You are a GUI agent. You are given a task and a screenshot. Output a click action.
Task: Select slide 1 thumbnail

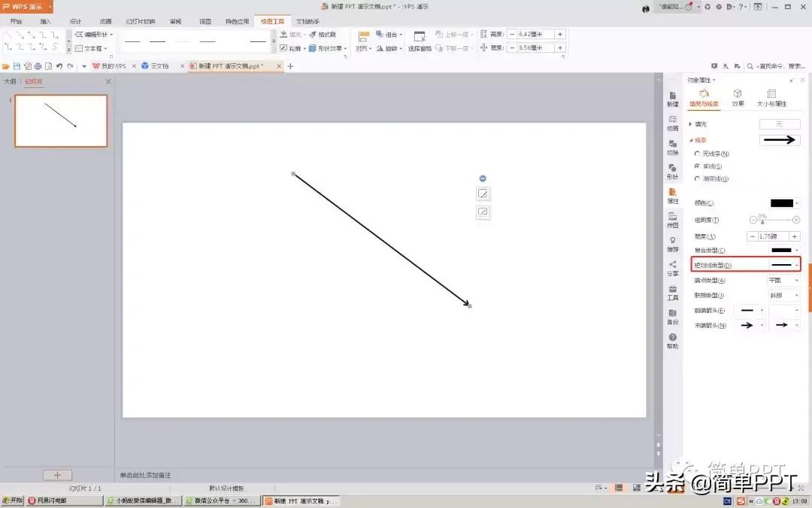tap(61, 120)
